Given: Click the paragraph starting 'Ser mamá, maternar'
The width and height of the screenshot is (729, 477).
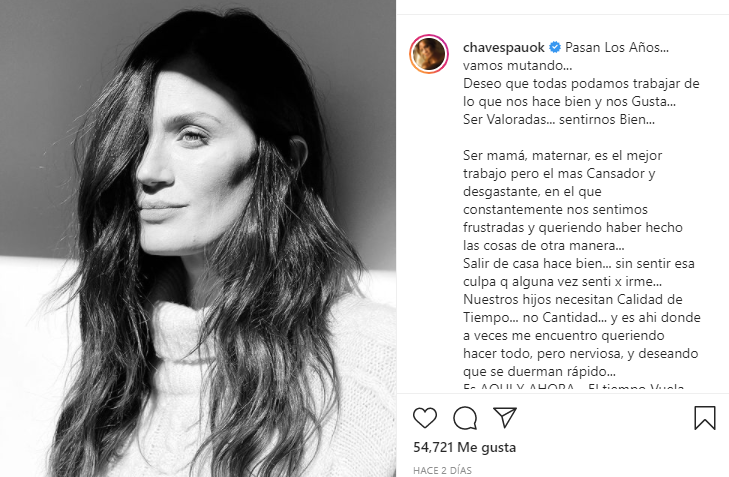Looking at the screenshot, I should 573,200.
